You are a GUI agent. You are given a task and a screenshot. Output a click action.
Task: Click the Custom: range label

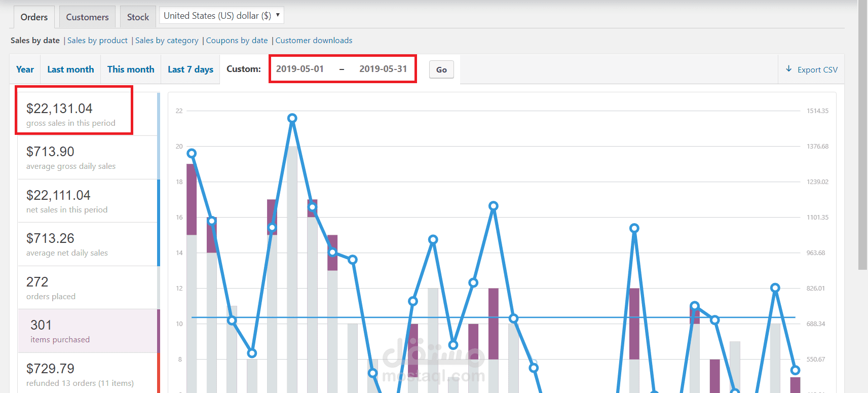pyautogui.click(x=244, y=69)
